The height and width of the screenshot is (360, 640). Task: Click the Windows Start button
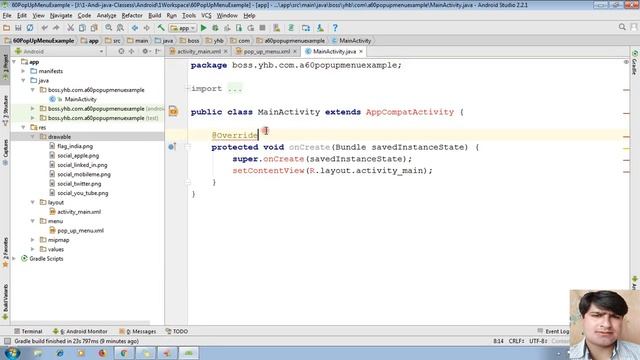point(12,353)
